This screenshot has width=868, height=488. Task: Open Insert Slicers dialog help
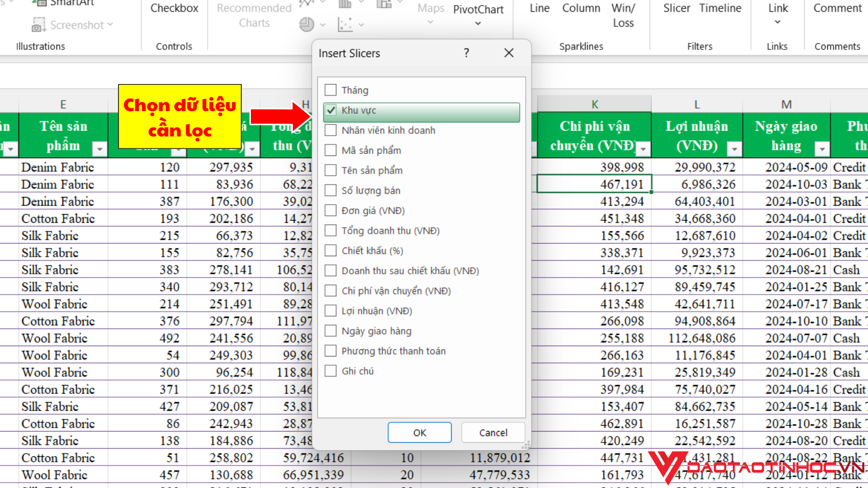[x=466, y=53]
